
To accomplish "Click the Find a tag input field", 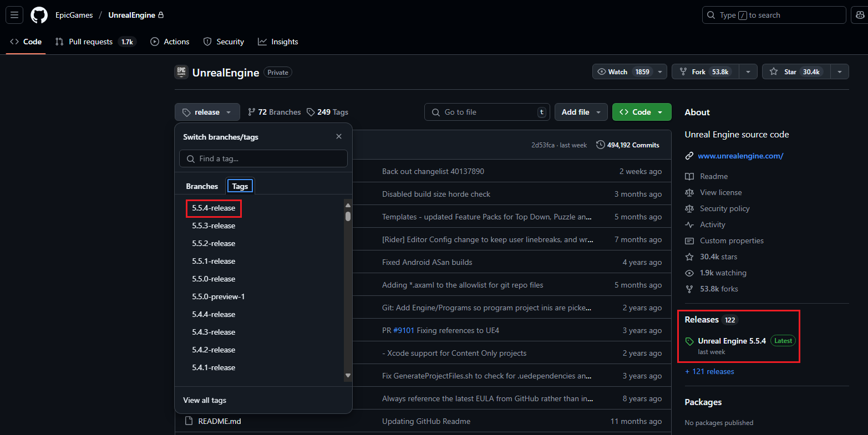I will (263, 158).
